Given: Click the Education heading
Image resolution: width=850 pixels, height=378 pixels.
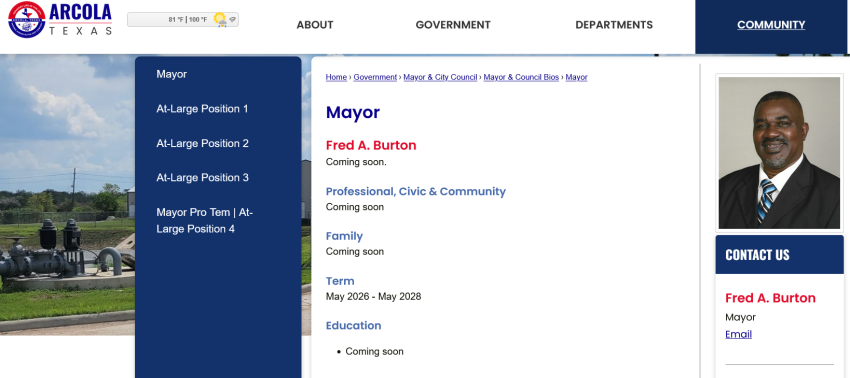Looking at the screenshot, I should coord(353,326).
